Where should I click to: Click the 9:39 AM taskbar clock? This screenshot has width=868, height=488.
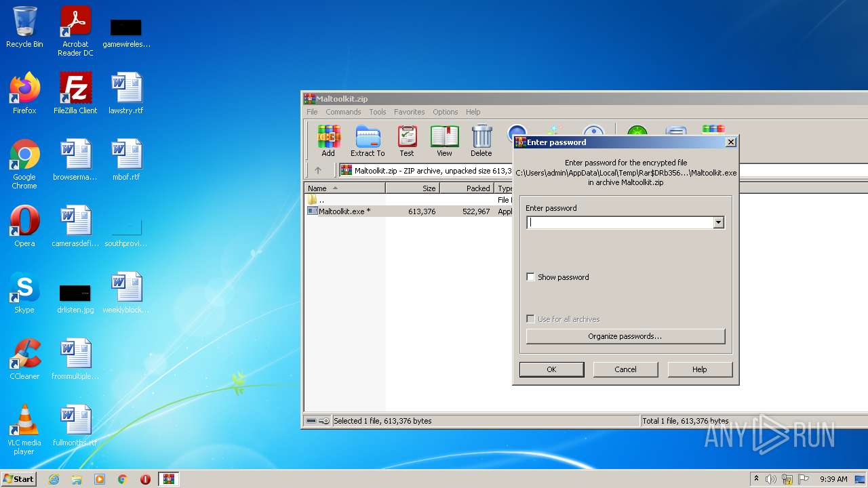pyautogui.click(x=833, y=479)
